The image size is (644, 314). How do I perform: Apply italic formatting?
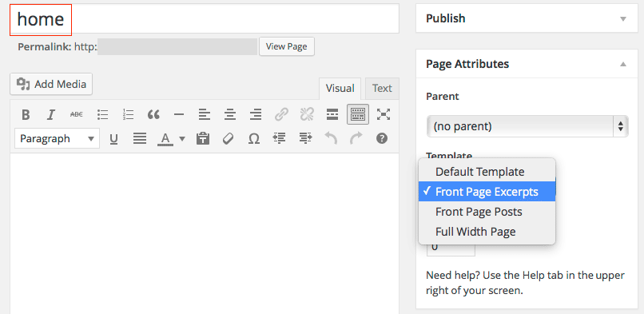[x=51, y=114]
